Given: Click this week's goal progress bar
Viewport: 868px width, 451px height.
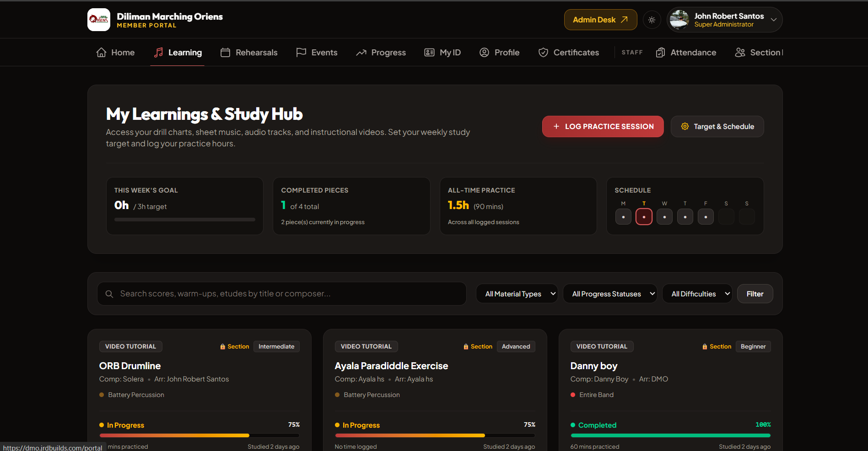Looking at the screenshot, I should point(185,220).
